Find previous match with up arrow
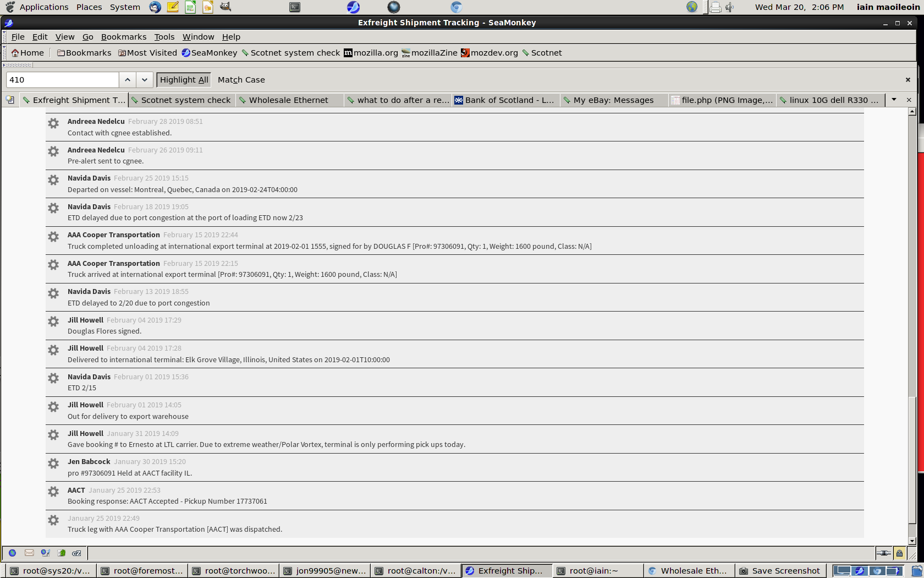The width and height of the screenshot is (924, 578). (128, 80)
